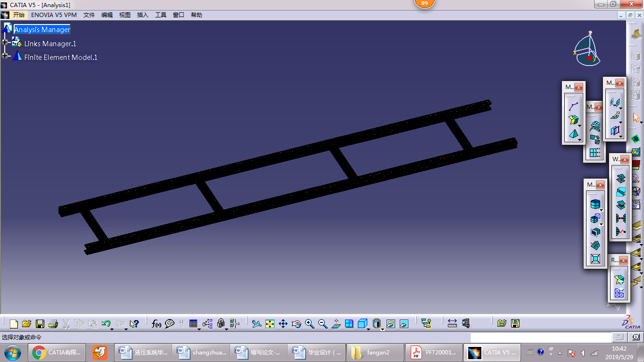644x362 pixels.
Task: Click the red spring-like connection mesh icon
Action: pyautogui.click(x=620, y=231)
